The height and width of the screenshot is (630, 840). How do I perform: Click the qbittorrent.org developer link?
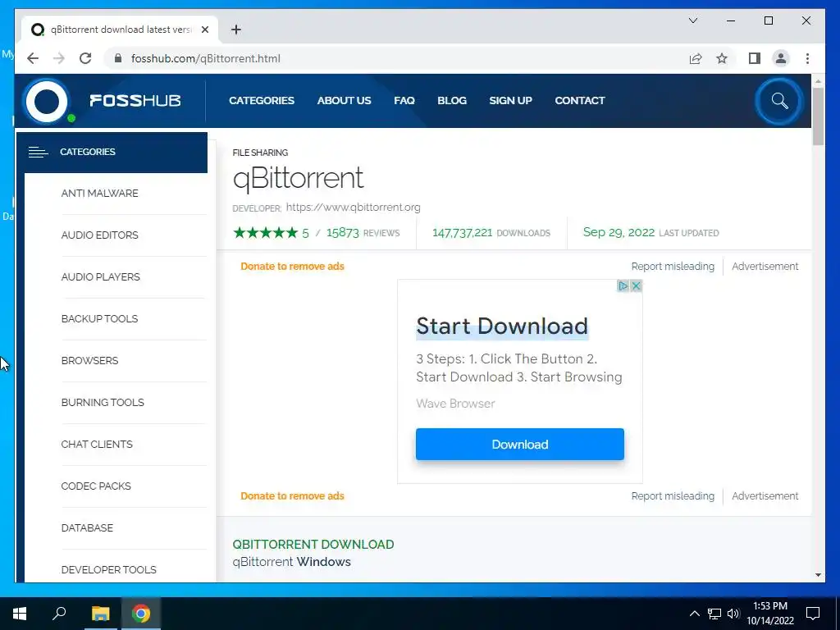[353, 208]
